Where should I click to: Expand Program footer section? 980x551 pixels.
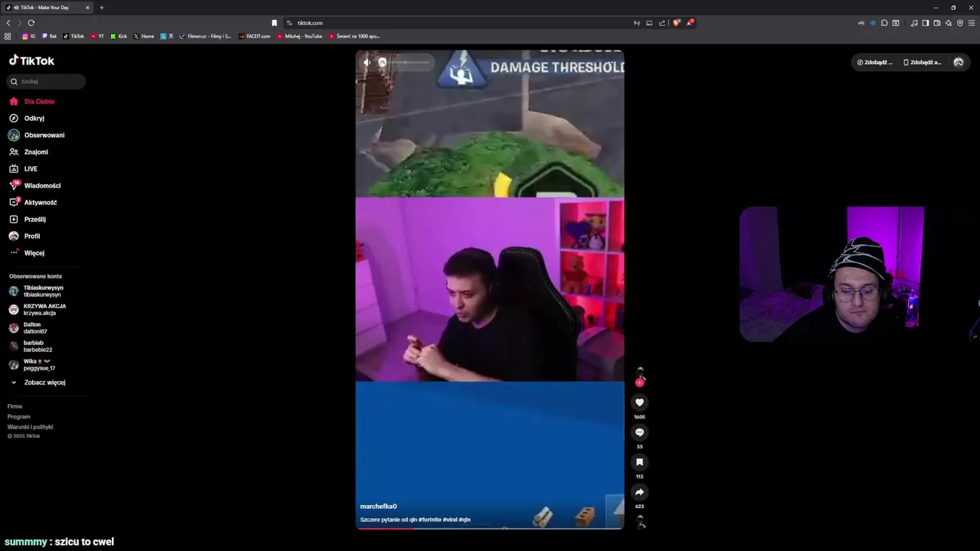tap(18, 416)
